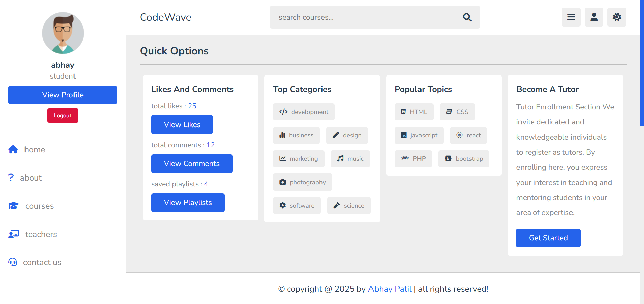The width and height of the screenshot is (644, 304).
Task: Click the home icon in sidebar
Action: click(13, 149)
